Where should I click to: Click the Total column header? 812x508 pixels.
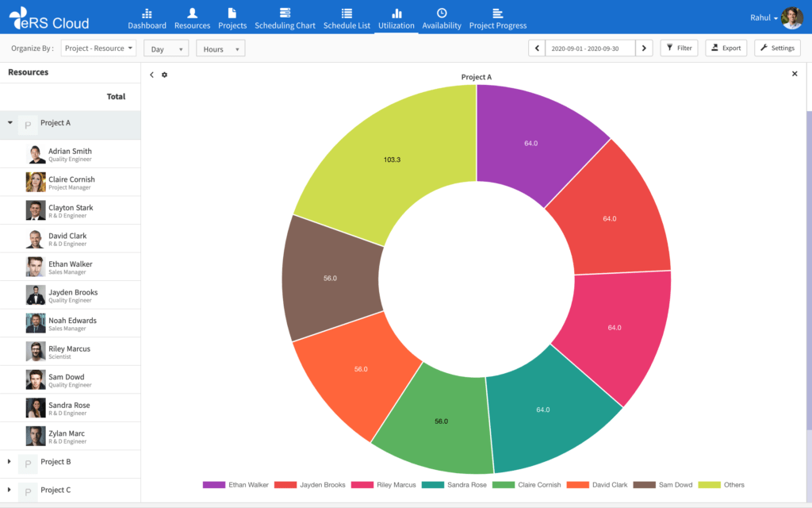pyautogui.click(x=116, y=96)
